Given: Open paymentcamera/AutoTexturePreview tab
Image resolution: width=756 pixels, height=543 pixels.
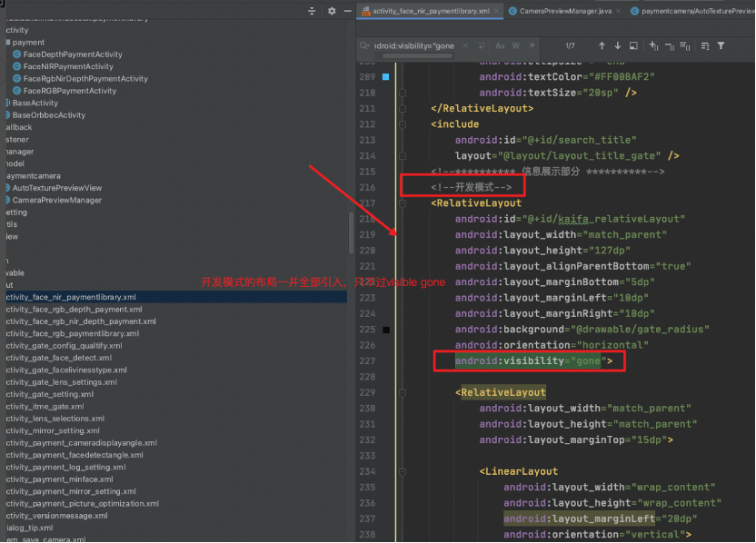Looking at the screenshot, I should pos(692,11).
